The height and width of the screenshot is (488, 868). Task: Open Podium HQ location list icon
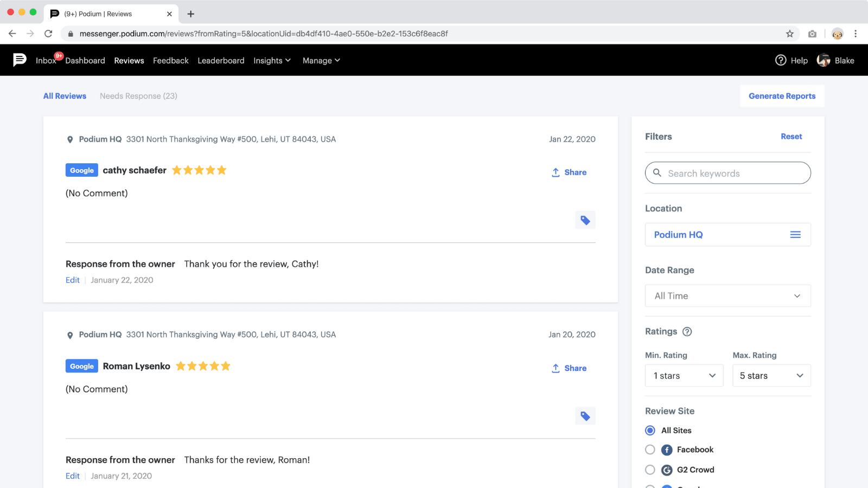(x=795, y=235)
